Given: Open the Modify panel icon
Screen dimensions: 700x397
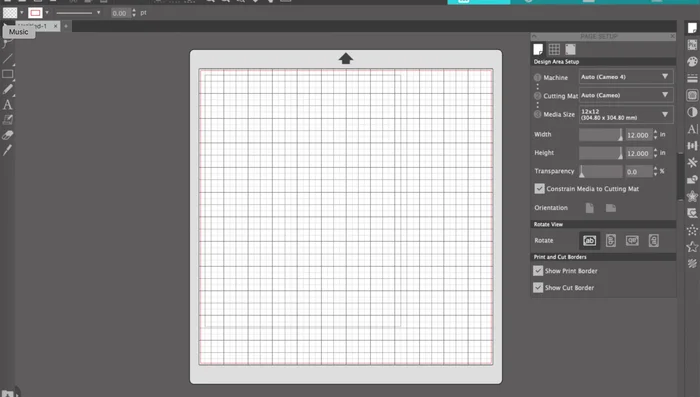Looking at the screenshot, I should click(x=692, y=180).
